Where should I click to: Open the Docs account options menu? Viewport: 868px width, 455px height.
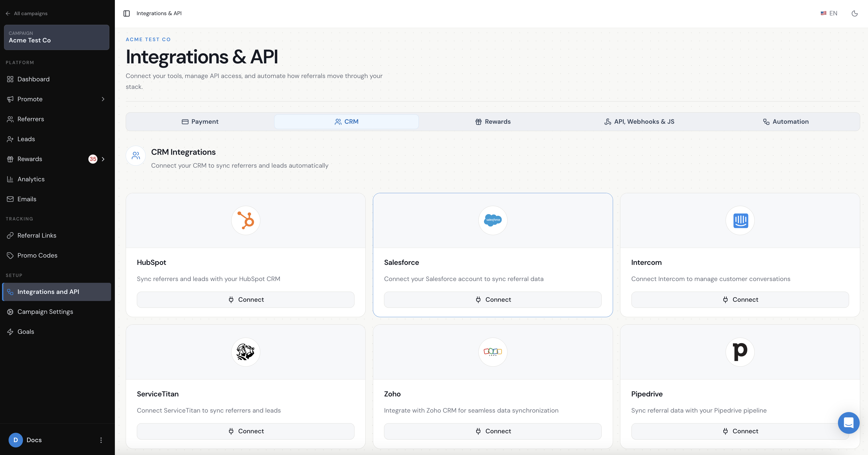pyautogui.click(x=101, y=440)
